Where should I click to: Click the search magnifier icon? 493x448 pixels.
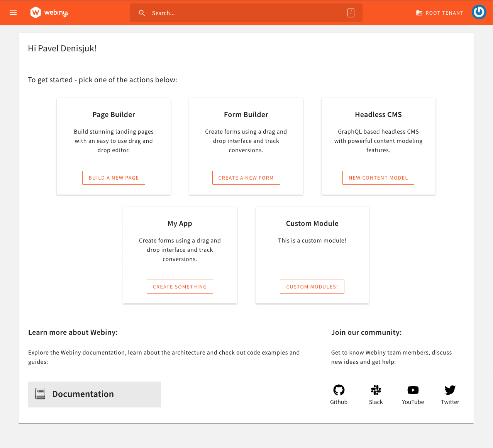point(142,13)
